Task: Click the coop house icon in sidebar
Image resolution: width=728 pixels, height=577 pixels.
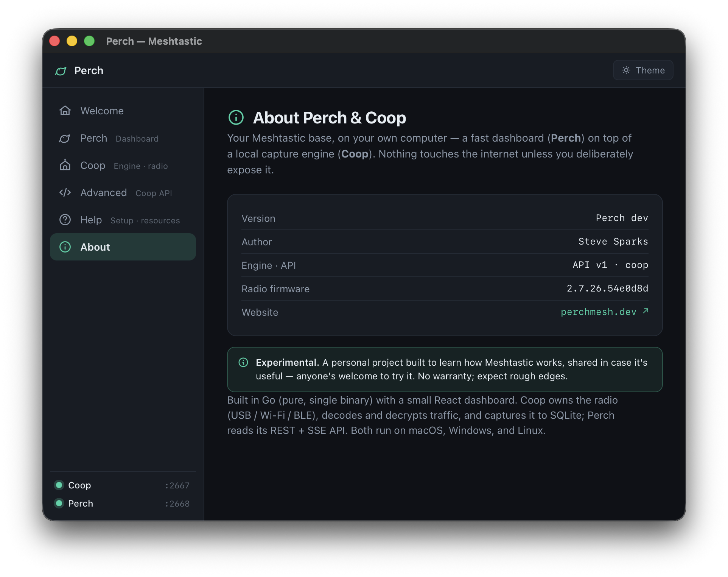Action: tap(65, 165)
